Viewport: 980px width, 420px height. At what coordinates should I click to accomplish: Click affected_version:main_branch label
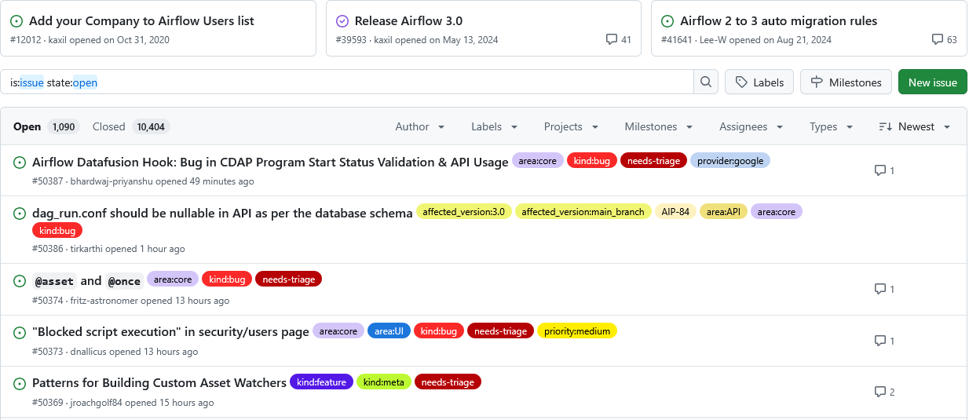pos(583,211)
